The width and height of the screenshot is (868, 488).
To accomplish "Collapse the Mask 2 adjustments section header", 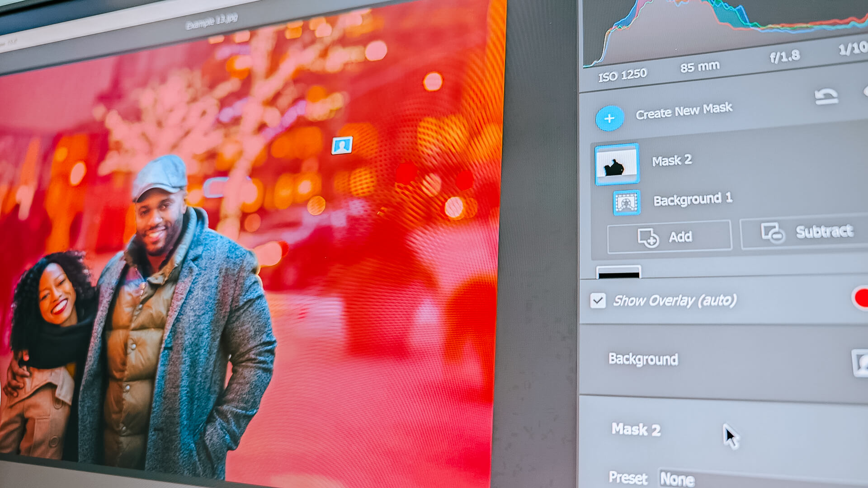I will click(x=636, y=429).
